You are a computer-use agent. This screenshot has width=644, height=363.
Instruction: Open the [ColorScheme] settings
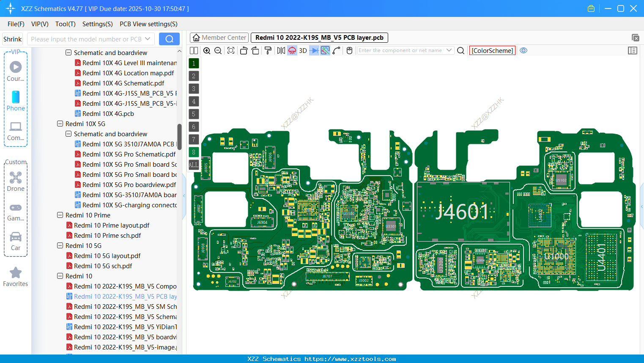click(x=492, y=50)
